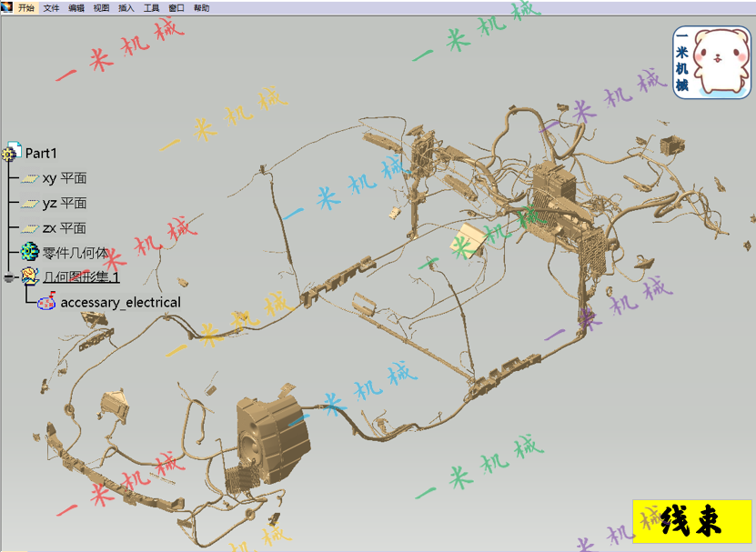
Task: Open the 编辑 menu
Action: pyautogui.click(x=76, y=7)
